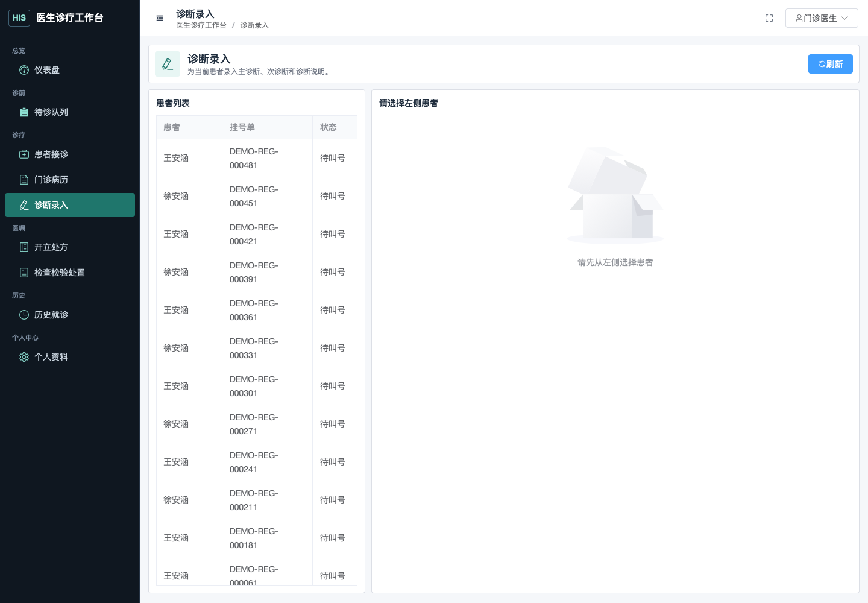The image size is (868, 603).
Task: Click the outpatient record document icon
Action: [x=24, y=180]
